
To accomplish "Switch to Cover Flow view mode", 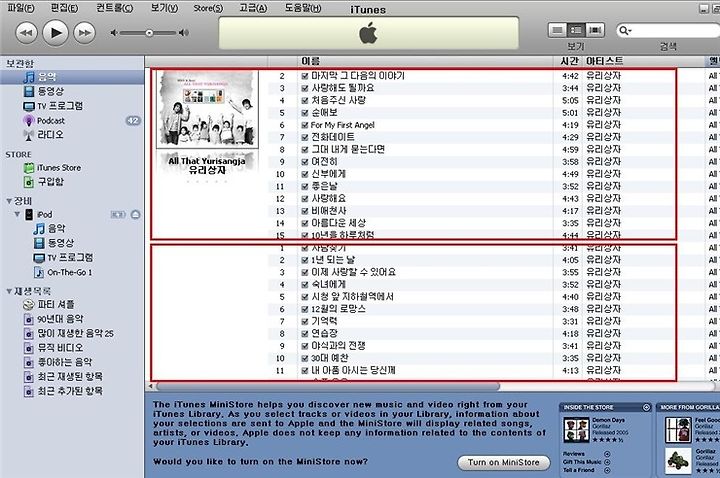I will pyautogui.click(x=595, y=30).
